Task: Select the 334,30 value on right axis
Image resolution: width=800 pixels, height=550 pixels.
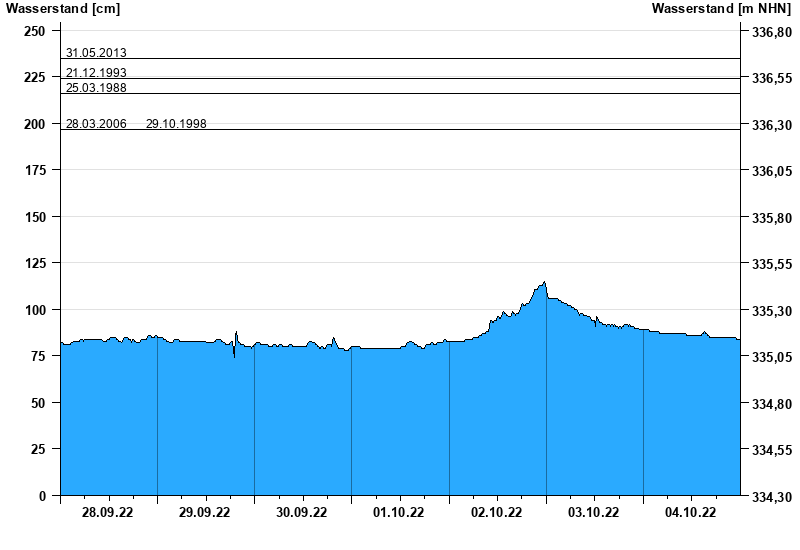Action: click(x=770, y=497)
